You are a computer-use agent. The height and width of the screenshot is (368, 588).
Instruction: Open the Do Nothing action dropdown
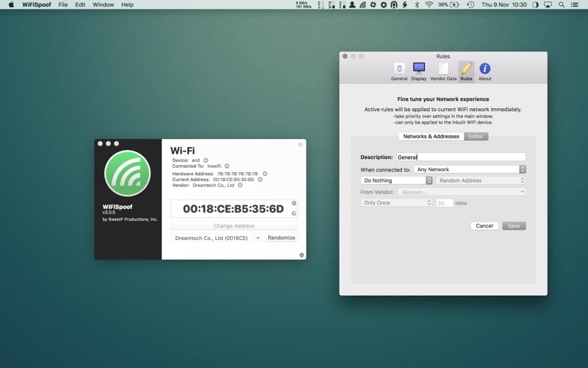coord(397,180)
